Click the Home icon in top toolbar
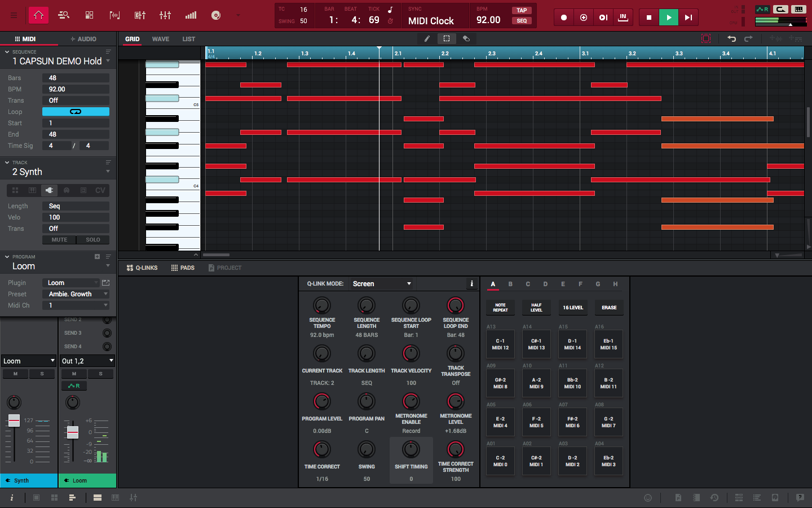Image resolution: width=812 pixels, height=508 pixels. click(x=38, y=15)
